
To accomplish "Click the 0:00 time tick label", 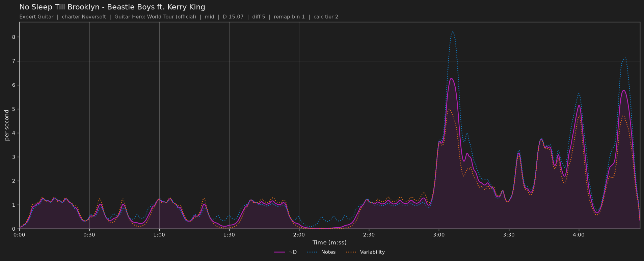I will pyautogui.click(x=19, y=234).
